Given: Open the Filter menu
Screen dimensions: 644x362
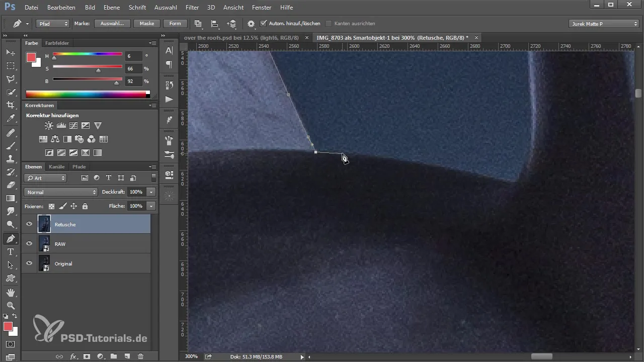Looking at the screenshot, I should coord(192,8).
